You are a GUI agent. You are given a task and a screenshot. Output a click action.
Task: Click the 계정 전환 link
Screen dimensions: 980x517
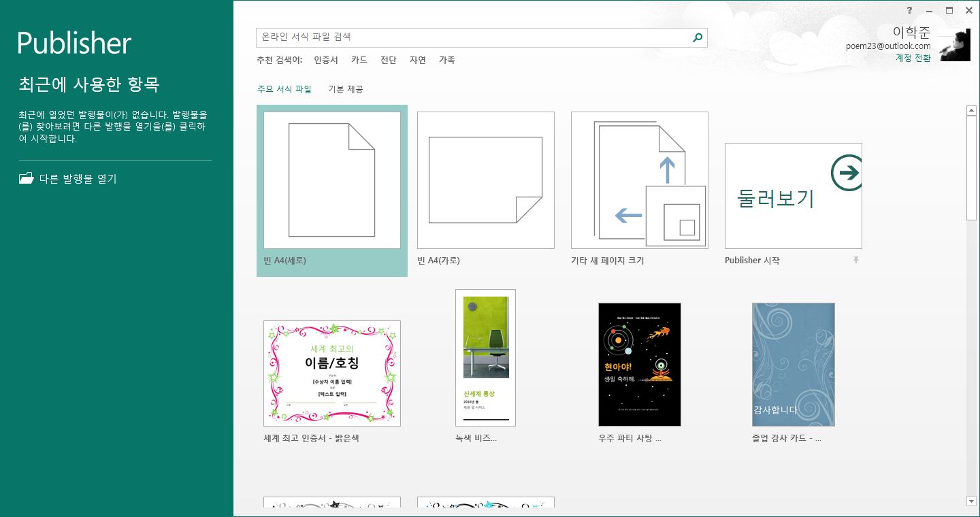coord(913,58)
